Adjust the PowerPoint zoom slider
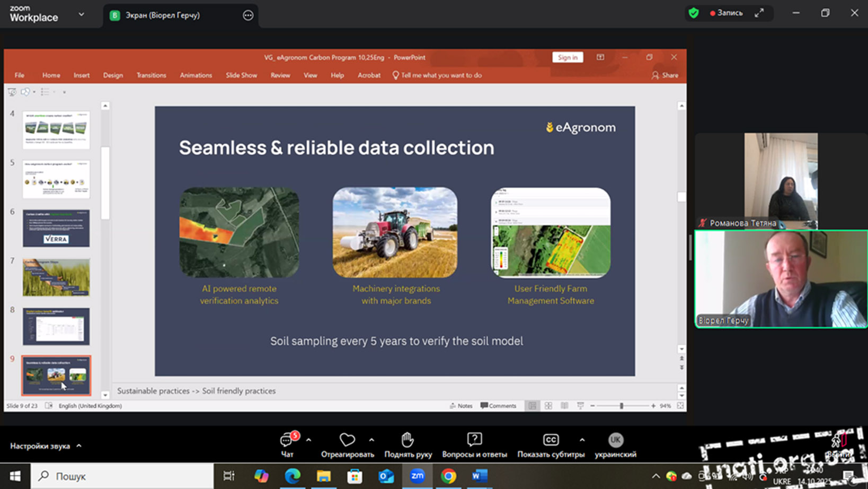 coord(622,406)
